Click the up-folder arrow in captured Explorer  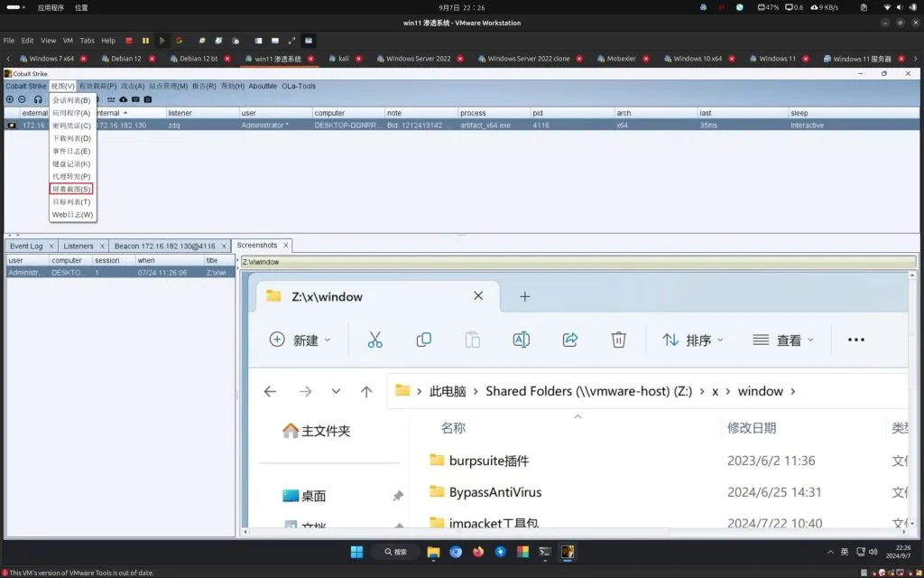point(366,392)
